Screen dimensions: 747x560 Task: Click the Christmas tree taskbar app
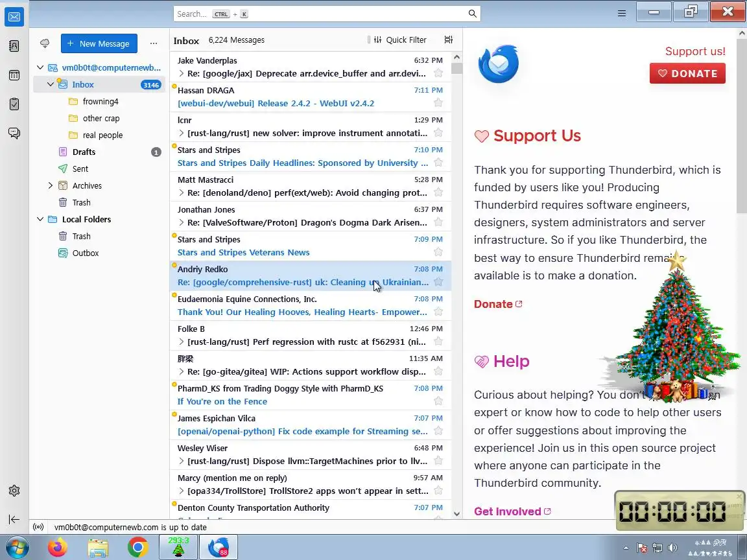(178, 547)
